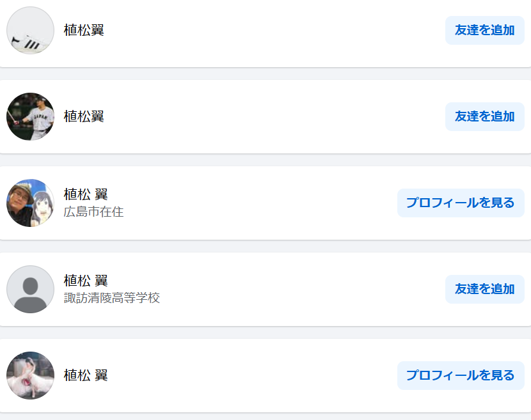Open name link beside white dress avatar
This screenshot has height=420, width=531.
(86, 375)
